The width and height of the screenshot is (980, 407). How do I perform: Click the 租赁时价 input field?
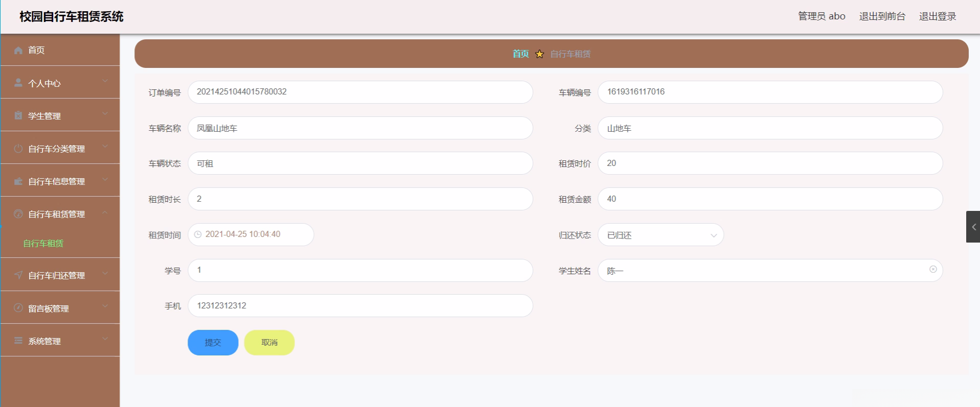pyautogui.click(x=770, y=163)
